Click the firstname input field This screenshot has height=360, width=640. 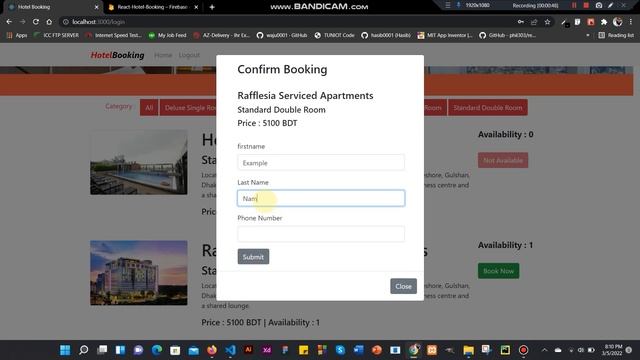point(321,162)
